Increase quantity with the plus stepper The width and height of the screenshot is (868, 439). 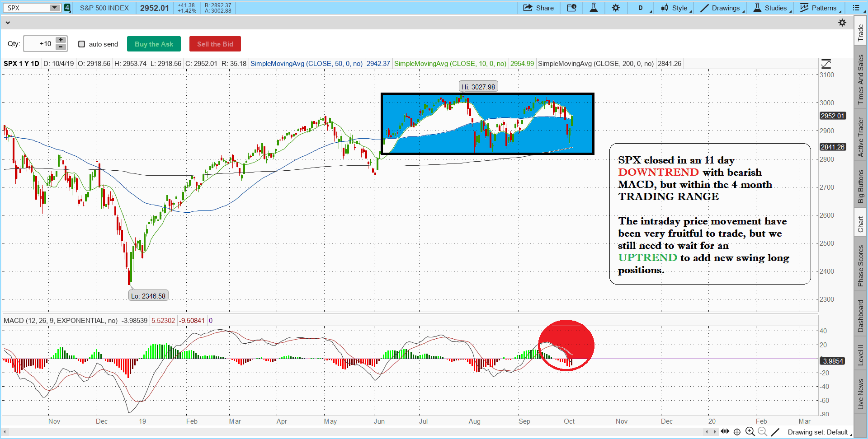[x=61, y=40]
